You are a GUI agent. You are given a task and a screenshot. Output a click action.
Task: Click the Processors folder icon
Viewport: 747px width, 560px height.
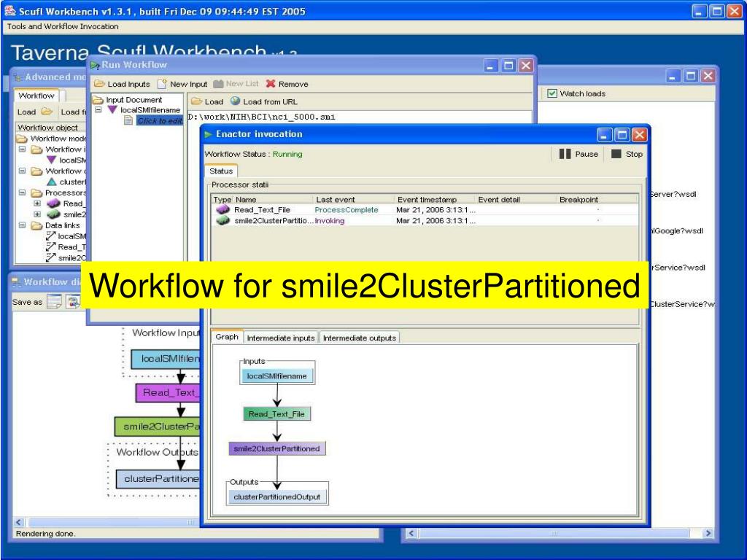[x=36, y=192]
